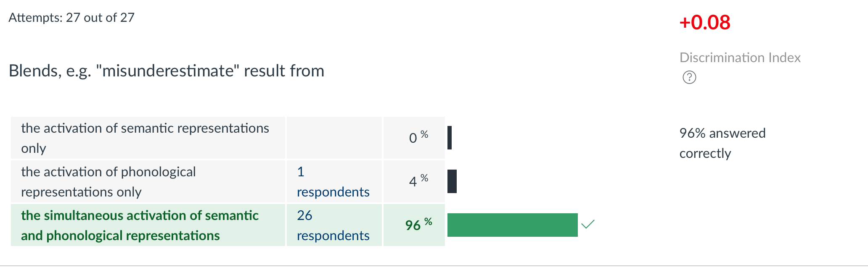Click the Discrimination Index help question-mark icon
The width and height of the screenshot is (868, 267).
click(x=689, y=77)
